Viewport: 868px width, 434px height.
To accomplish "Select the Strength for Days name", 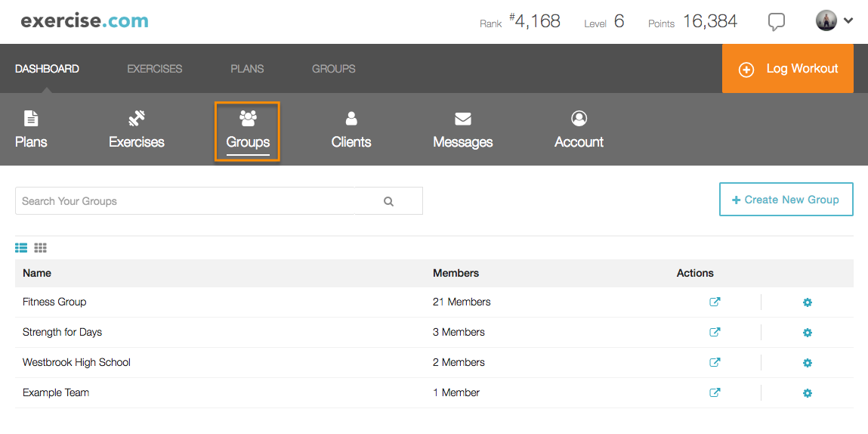I will click(62, 332).
